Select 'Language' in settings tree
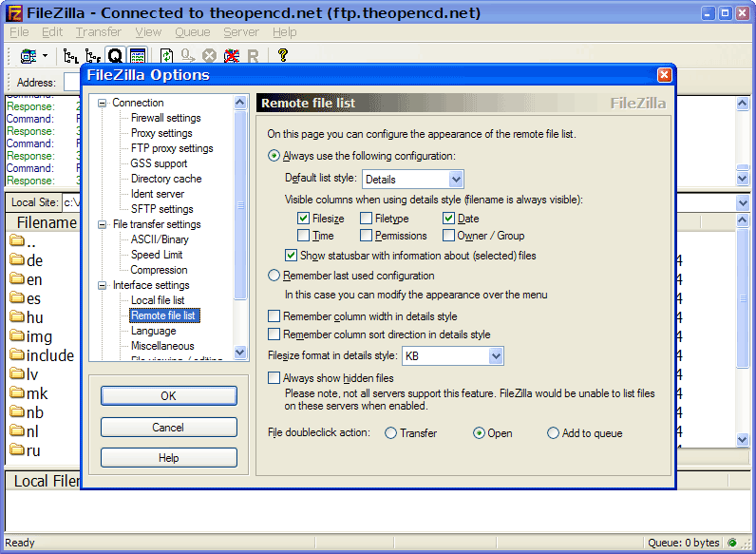 pyautogui.click(x=153, y=331)
